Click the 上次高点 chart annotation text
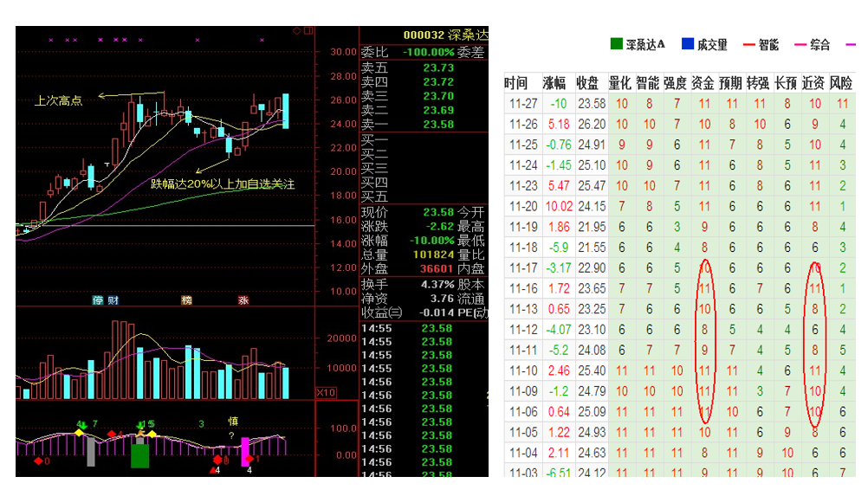 [59, 100]
